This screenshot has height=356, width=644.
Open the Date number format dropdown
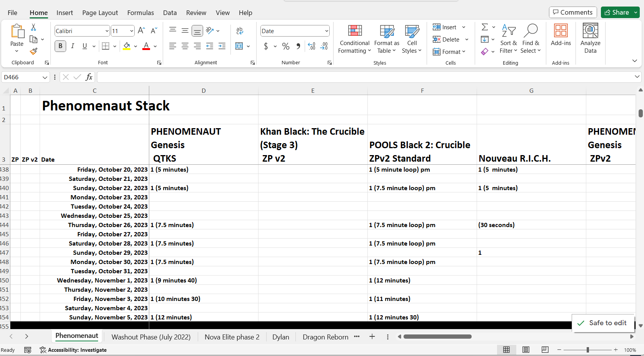327,31
